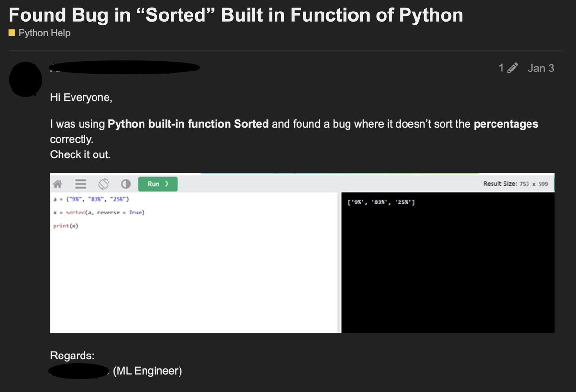
Task: Select the Check it out line
Action: click(80, 155)
